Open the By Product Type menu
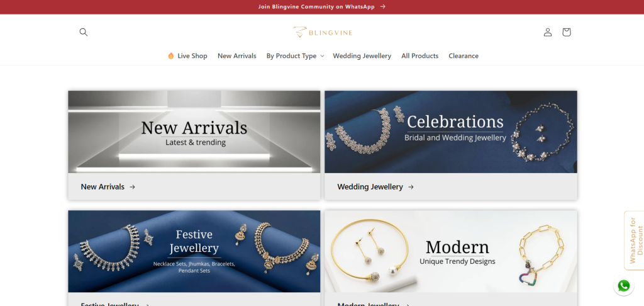Viewport: 644px width, 306px height. (291, 55)
